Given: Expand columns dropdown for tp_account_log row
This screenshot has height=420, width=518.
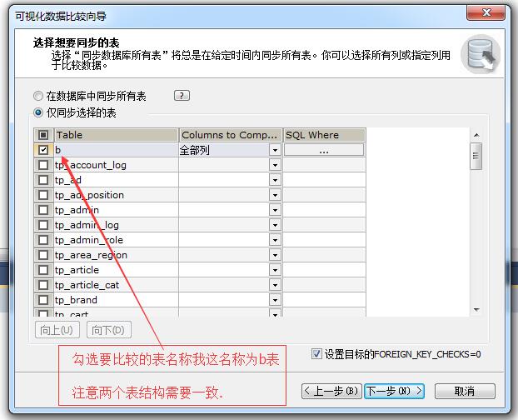Looking at the screenshot, I should (x=275, y=165).
